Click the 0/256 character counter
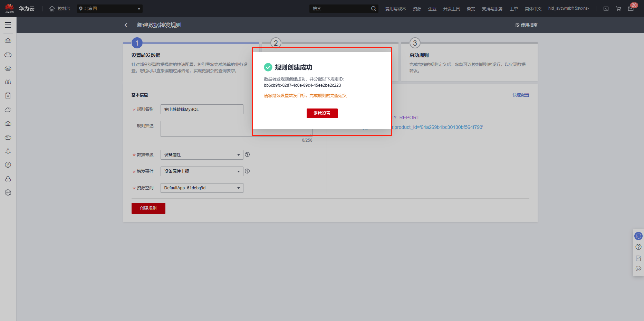The height and width of the screenshot is (321, 644). pos(307,140)
